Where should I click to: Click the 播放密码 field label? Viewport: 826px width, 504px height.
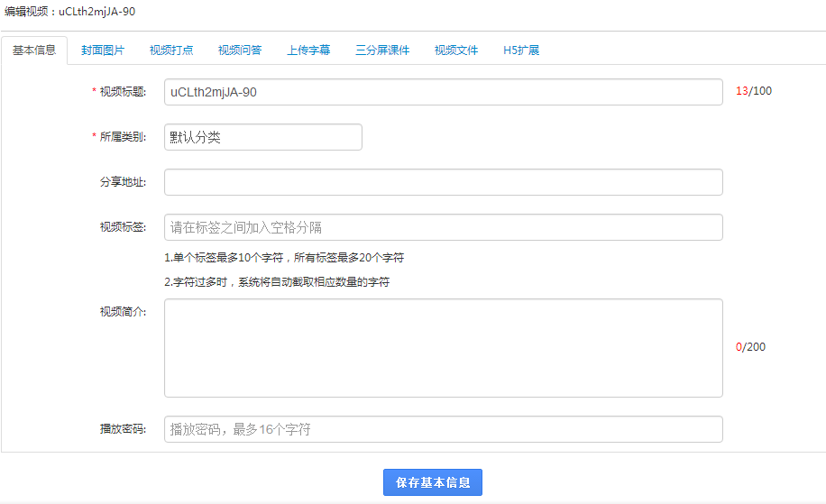123,429
